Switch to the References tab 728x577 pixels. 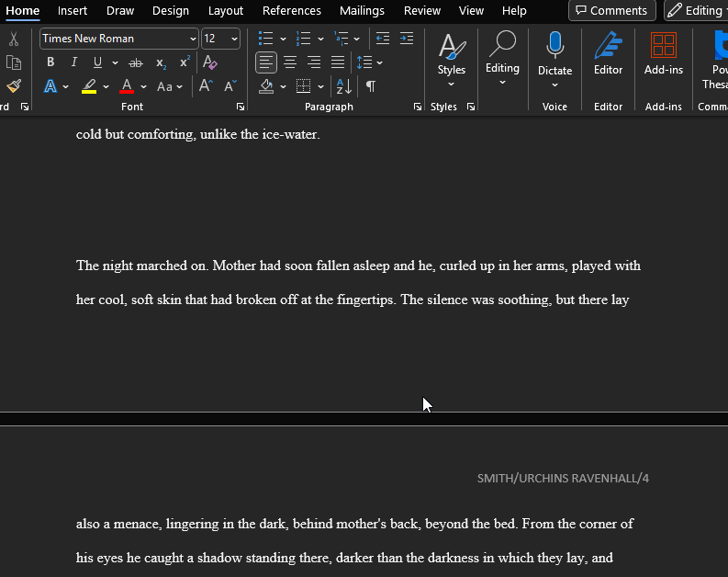click(291, 11)
